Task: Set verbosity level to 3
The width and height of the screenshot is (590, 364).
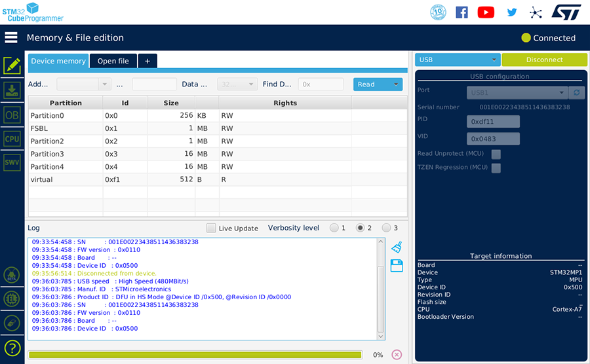Action: click(386, 228)
